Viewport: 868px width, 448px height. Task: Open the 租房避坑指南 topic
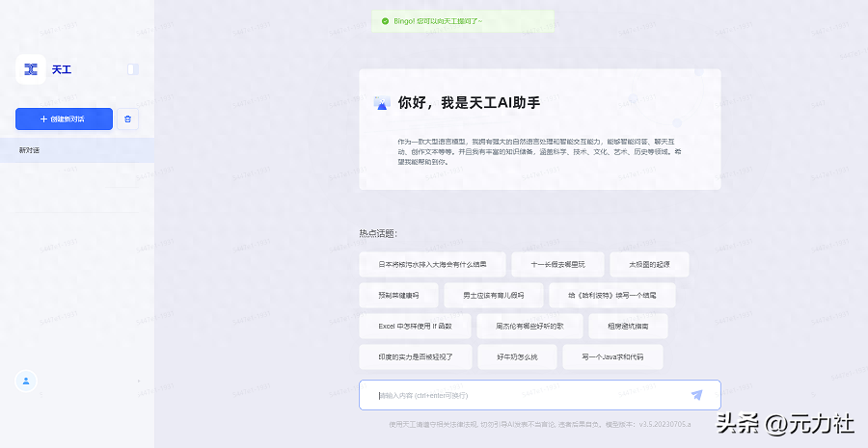click(x=628, y=327)
